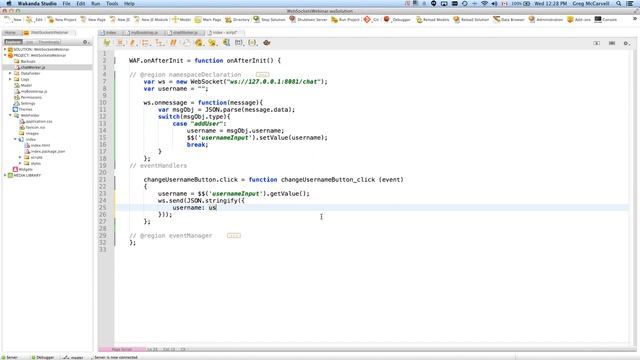The width and height of the screenshot is (640, 360).
Task: Click the Edit toolbar icon
Action: (x=34, y=20)
